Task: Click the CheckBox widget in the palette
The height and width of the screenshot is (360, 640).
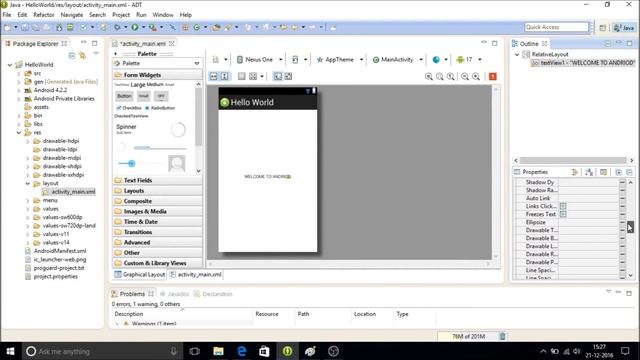Action: [x=129, y=108]
